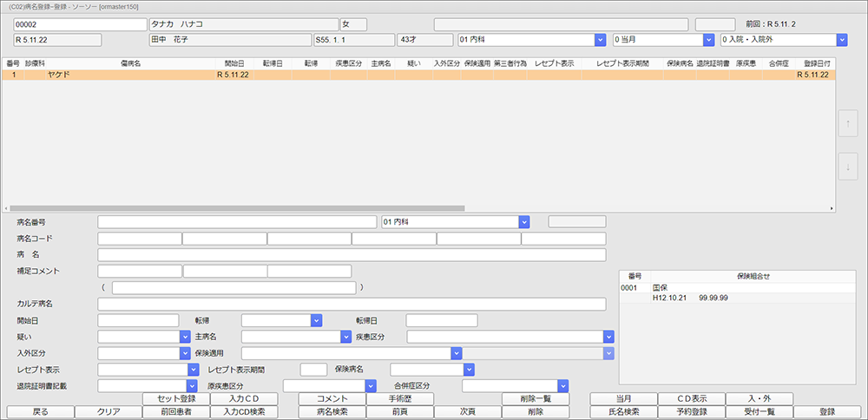Click the horizontal scrollbar under disease list

[x=234, y=209]
